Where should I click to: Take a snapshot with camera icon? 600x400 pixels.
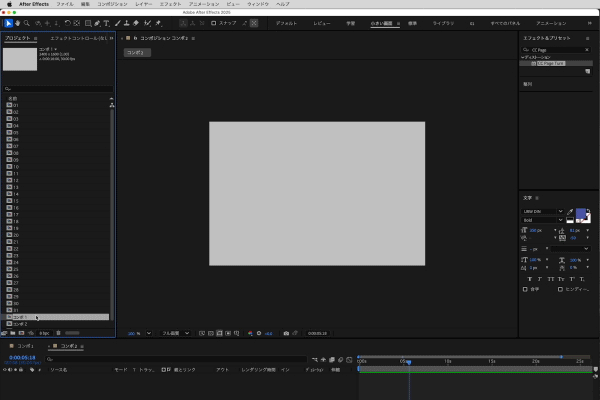click(x=286, y=333)
